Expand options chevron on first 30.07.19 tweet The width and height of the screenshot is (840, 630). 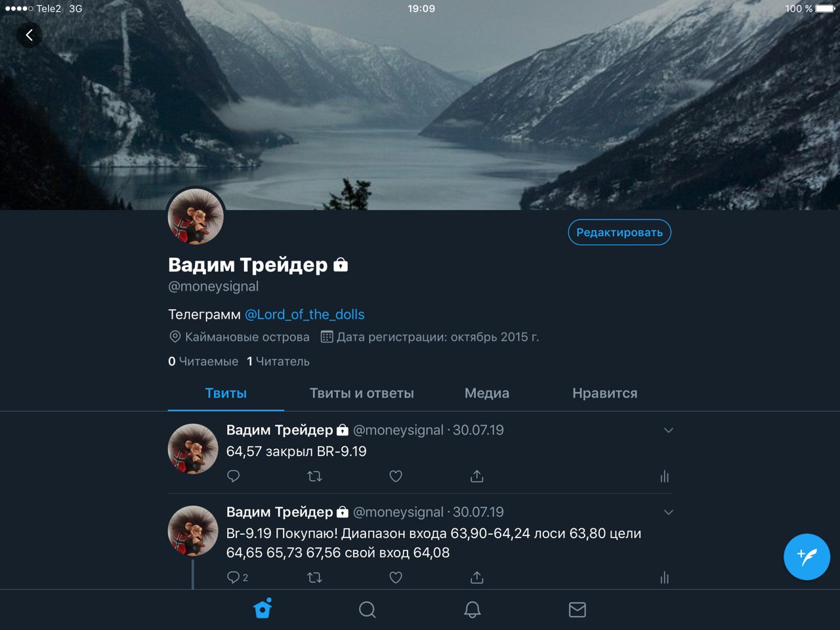click(x=668, y=430)
